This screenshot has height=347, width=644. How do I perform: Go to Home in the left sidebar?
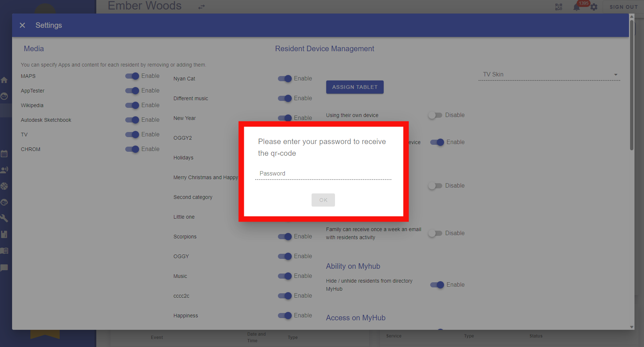(x=4, y=80)
